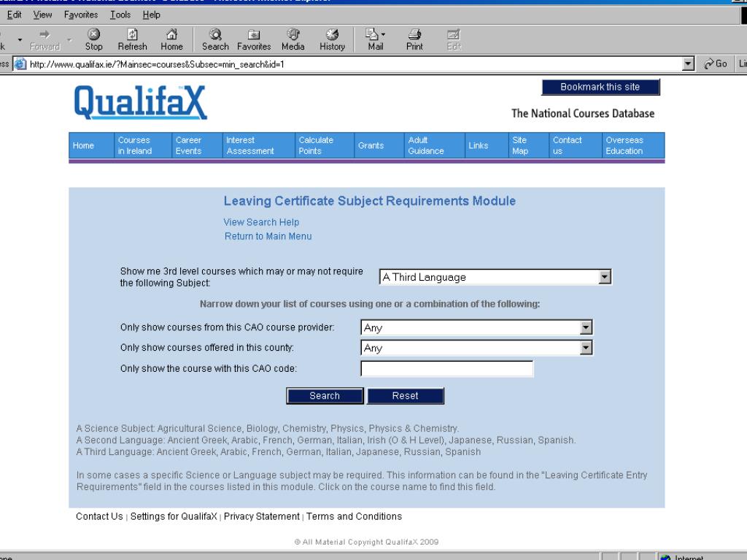Select Interest Assessment navigation tab
Image resolution: width=747 pixels, height=560 pixels.
tap(259, 146)
